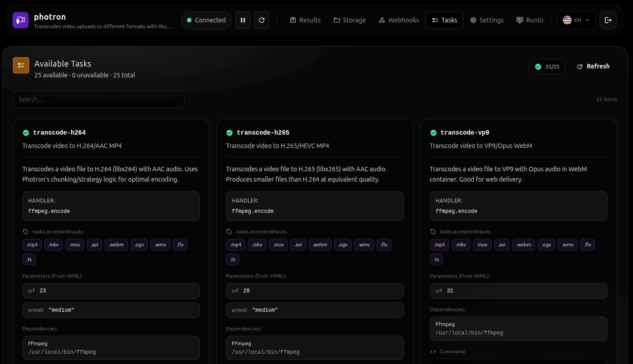The image size is (633, 364).
Task: Click the Results tab clipboard icon
Action: pos(293,20)
